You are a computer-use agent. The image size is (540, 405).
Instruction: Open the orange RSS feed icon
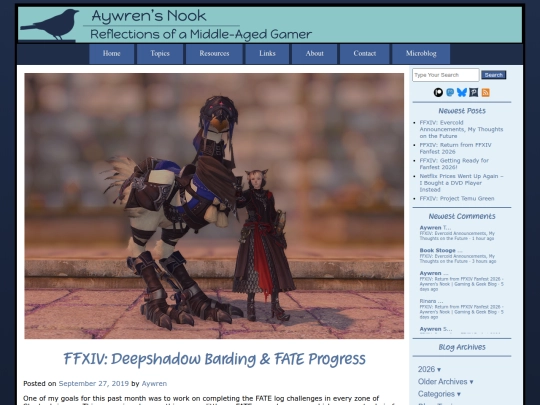[x=486, y=92]
